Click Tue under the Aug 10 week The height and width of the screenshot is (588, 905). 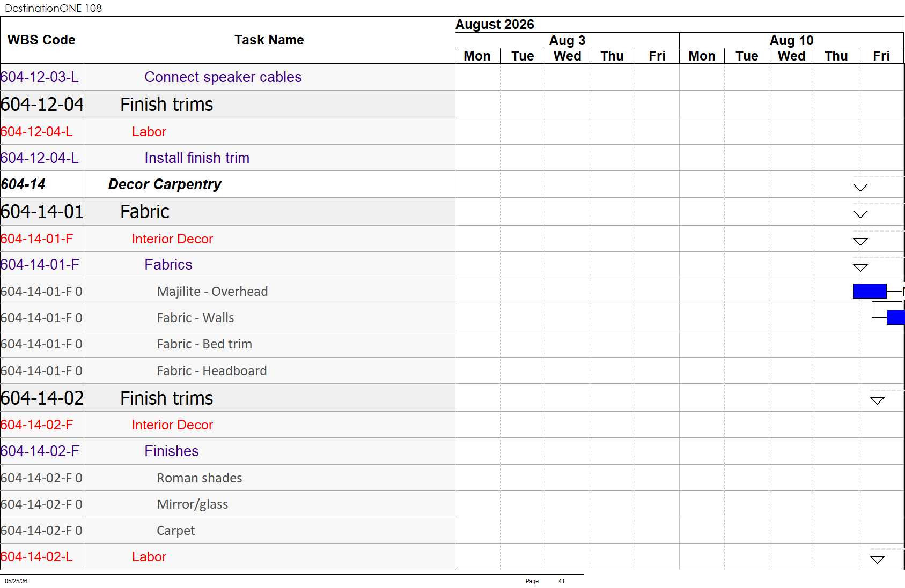(747, 56)
